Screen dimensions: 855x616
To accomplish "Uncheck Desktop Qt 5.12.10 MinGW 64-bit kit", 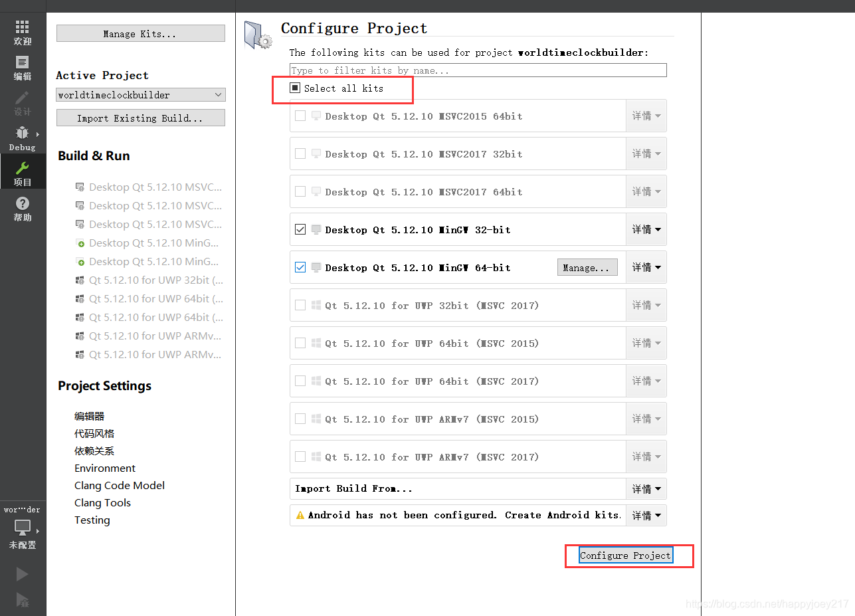I will click(300, 267).
